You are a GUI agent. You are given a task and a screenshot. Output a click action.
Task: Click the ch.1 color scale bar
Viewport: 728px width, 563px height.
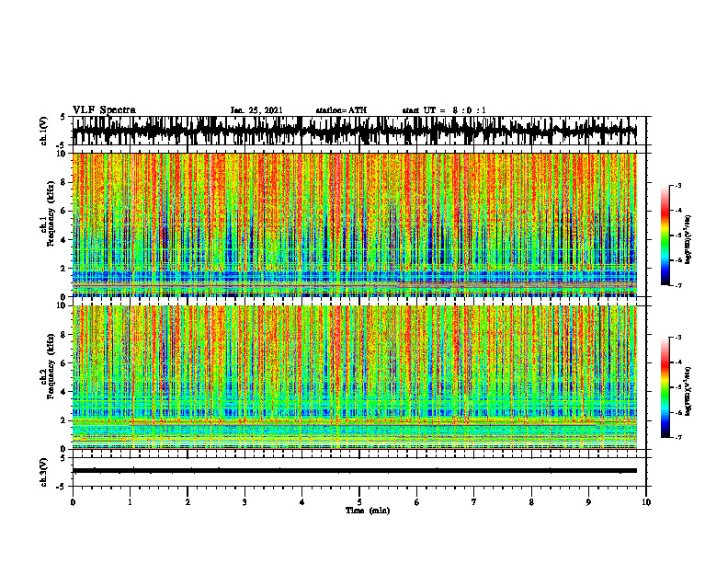point(665,236)
